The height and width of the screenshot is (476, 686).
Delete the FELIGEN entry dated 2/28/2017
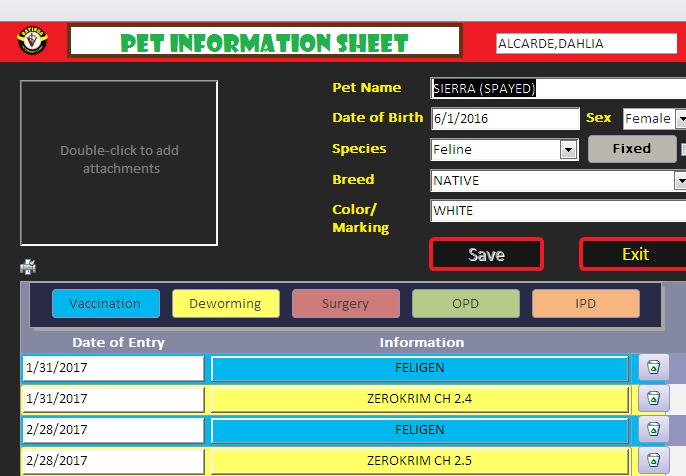coord(652,430)
